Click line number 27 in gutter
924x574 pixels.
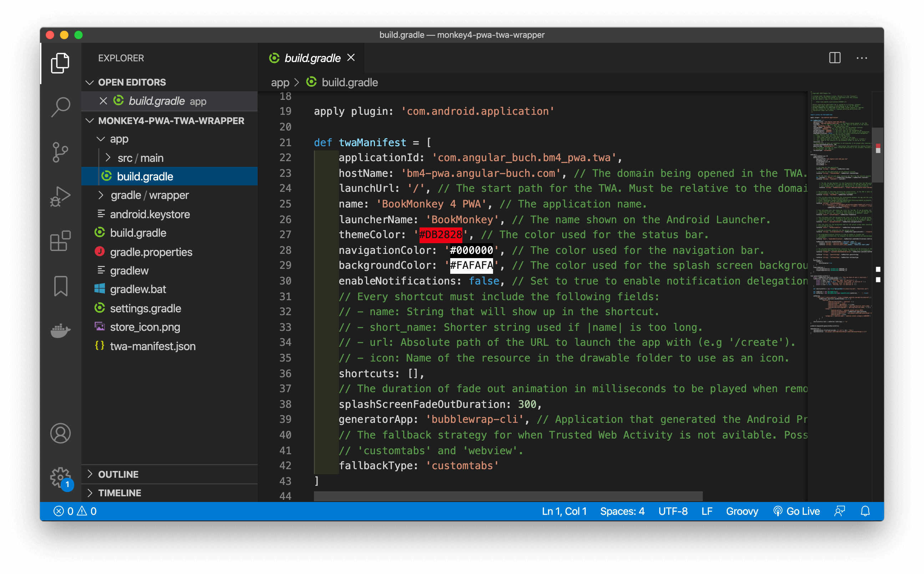[x=285, y=235]
